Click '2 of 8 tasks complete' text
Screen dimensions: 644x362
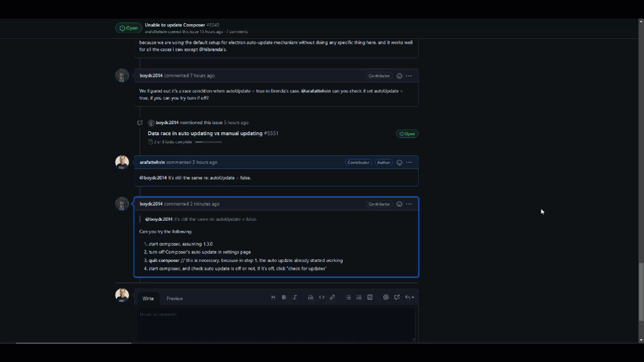[x=173, y=142]
